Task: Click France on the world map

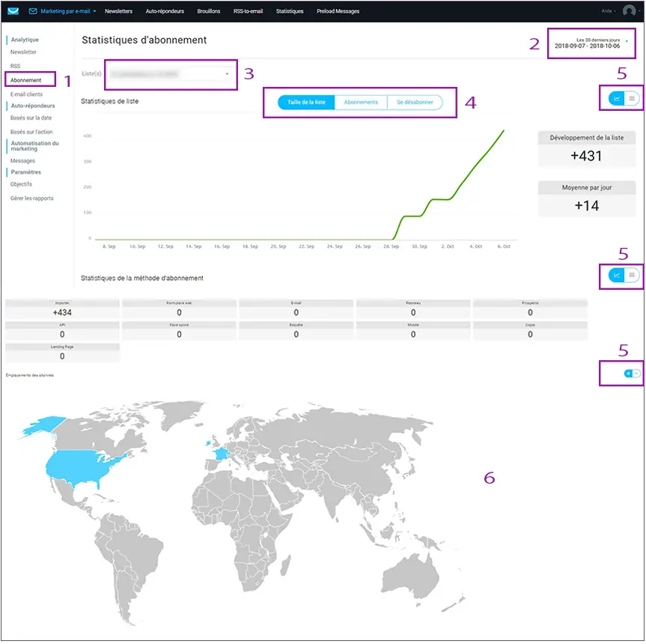Action: 222,454
